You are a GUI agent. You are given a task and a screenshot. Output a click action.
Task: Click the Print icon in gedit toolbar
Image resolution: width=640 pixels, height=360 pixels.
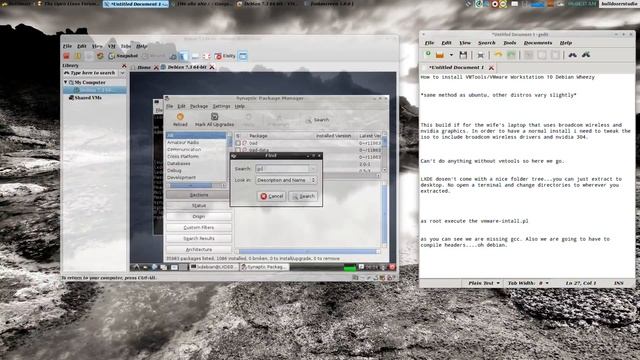480,55
